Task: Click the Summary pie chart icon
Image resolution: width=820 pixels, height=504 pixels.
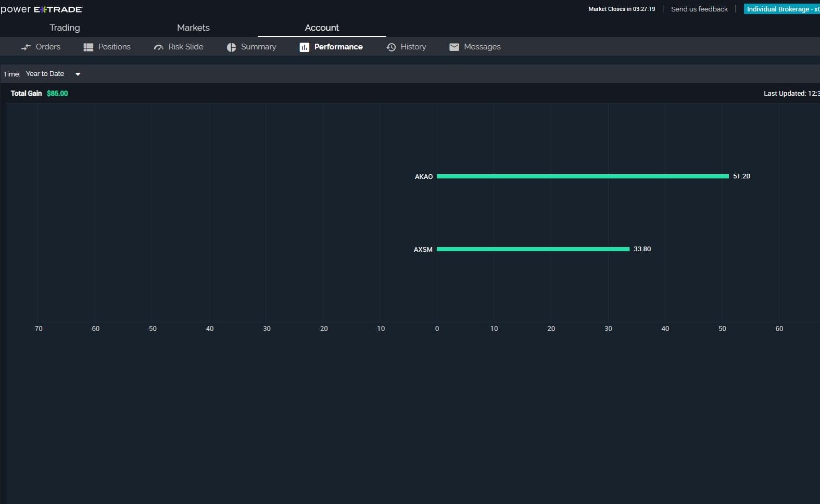Action: point(231,47)
